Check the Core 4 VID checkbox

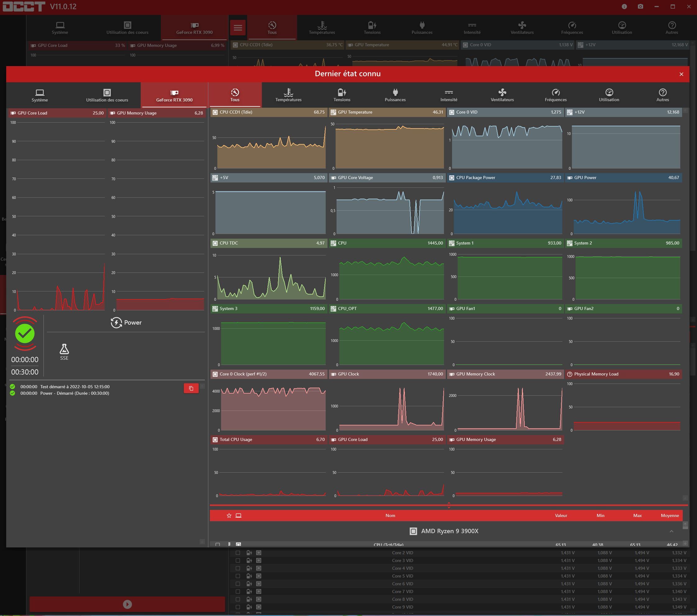[238, 568]
